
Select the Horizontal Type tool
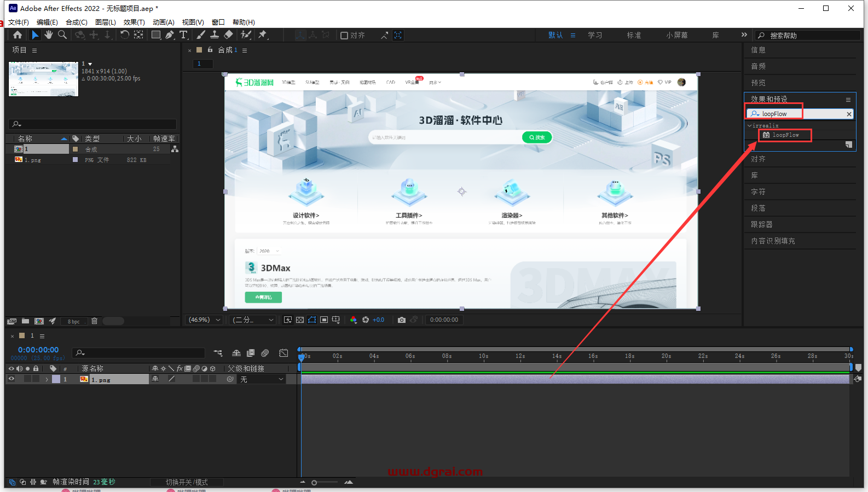183,35
